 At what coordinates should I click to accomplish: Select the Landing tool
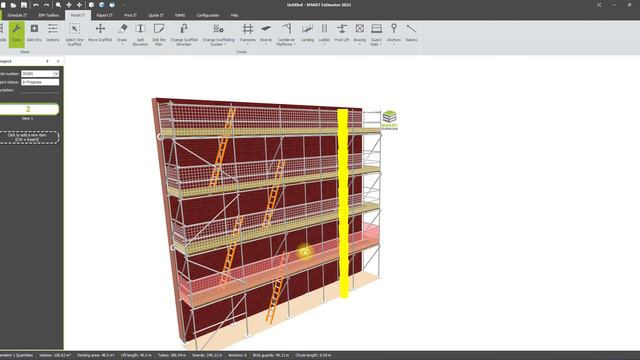[x=307, y=33]
